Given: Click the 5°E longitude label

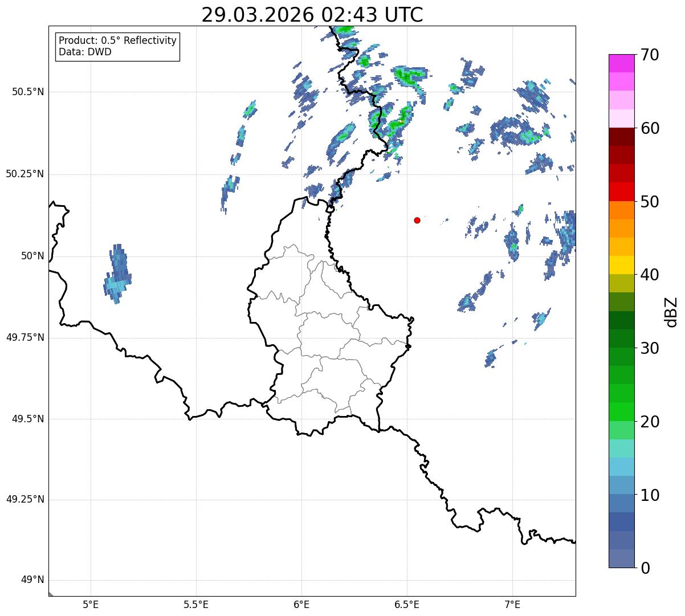Looking at the screenshot, I should pos(91,604).
